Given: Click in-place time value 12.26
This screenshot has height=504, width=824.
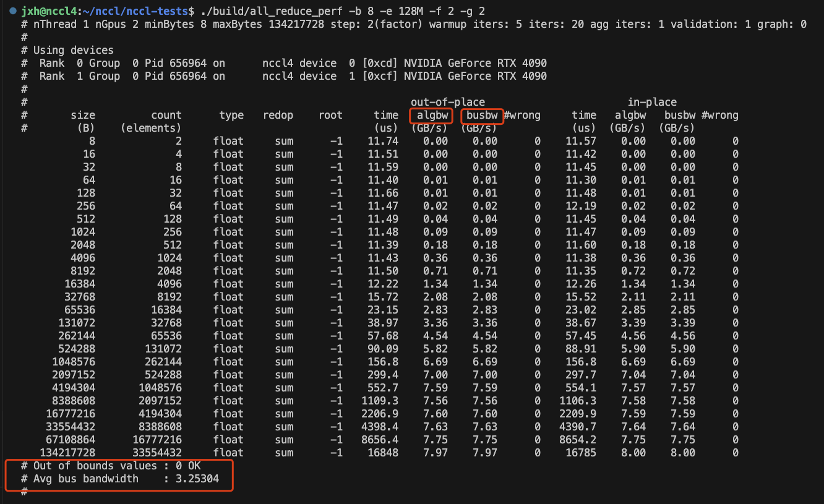Looking at the screenshot, I should (581, 284).
